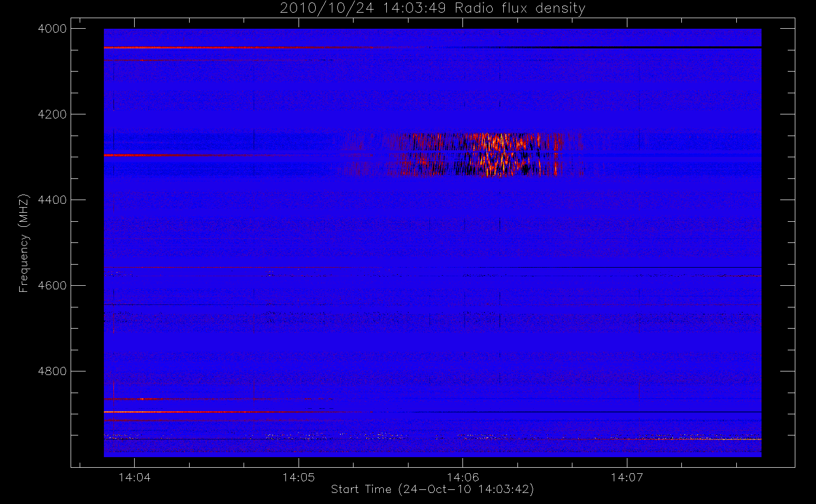The image size is (816, 504).
Task: Click the 14:04 time tick label
Action: tap(135, 477)
